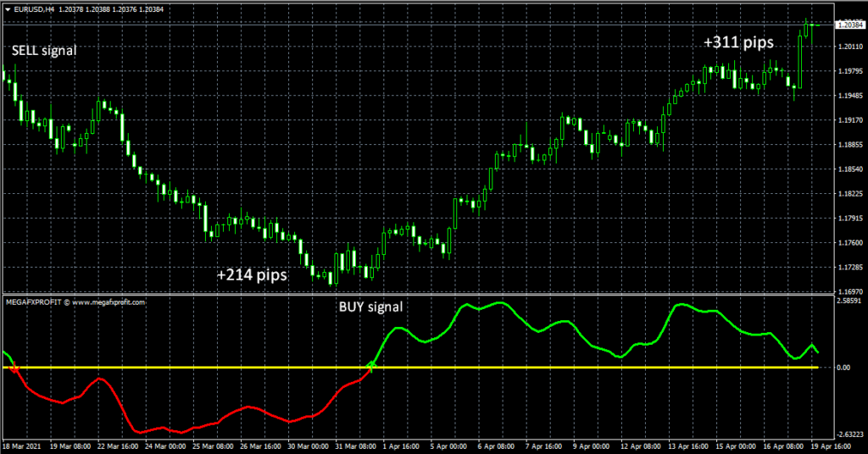Image resolution: width=868 pixels, height=454 pixels.
Task: Click the 0.00 level on indicator scale
Action: pos(844,368)
